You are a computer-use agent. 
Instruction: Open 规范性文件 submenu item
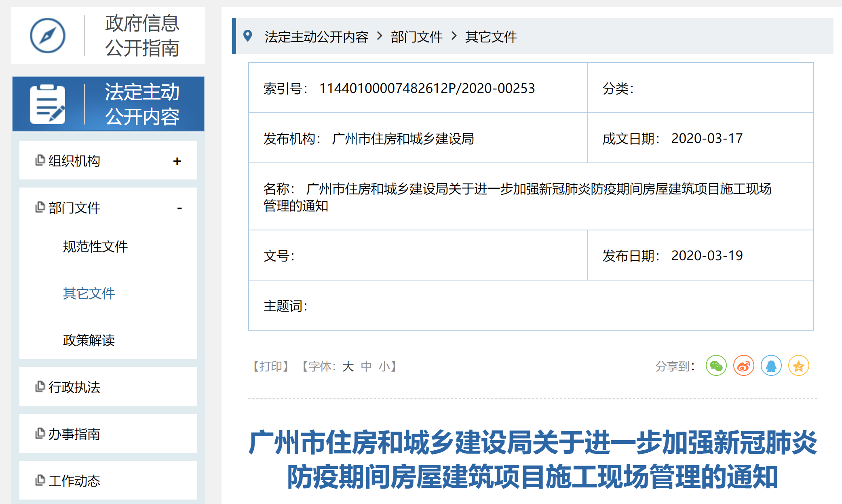coord(95,247)
